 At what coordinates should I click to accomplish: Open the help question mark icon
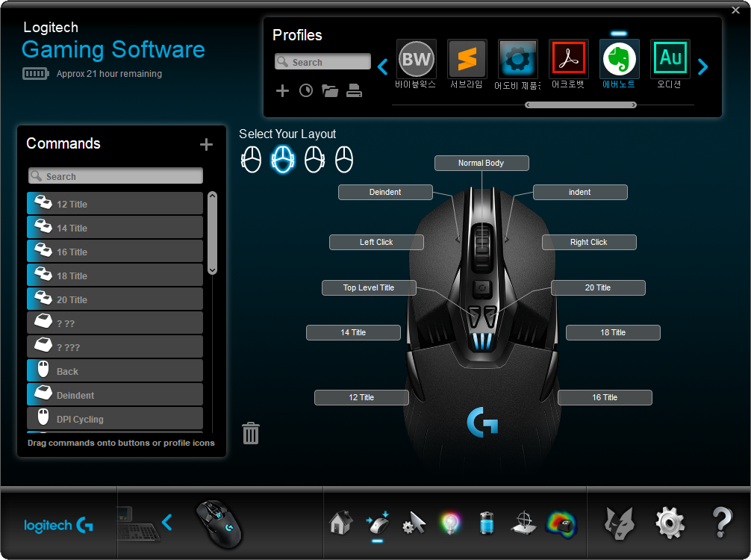721,523
